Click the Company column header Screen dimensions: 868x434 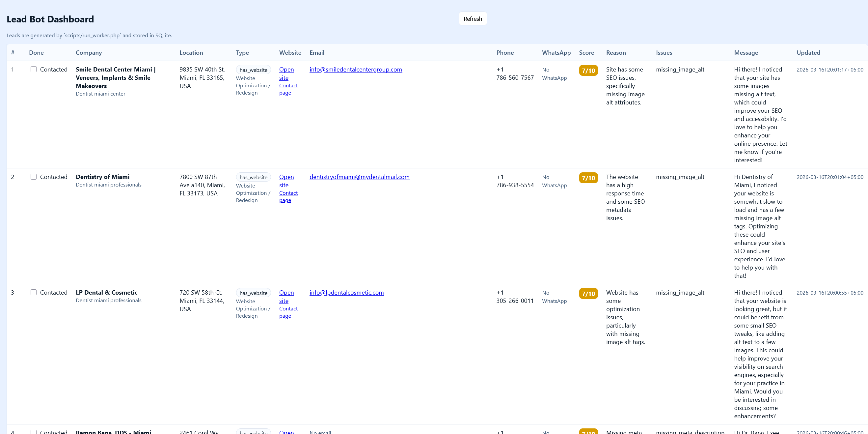coord(89,53)
